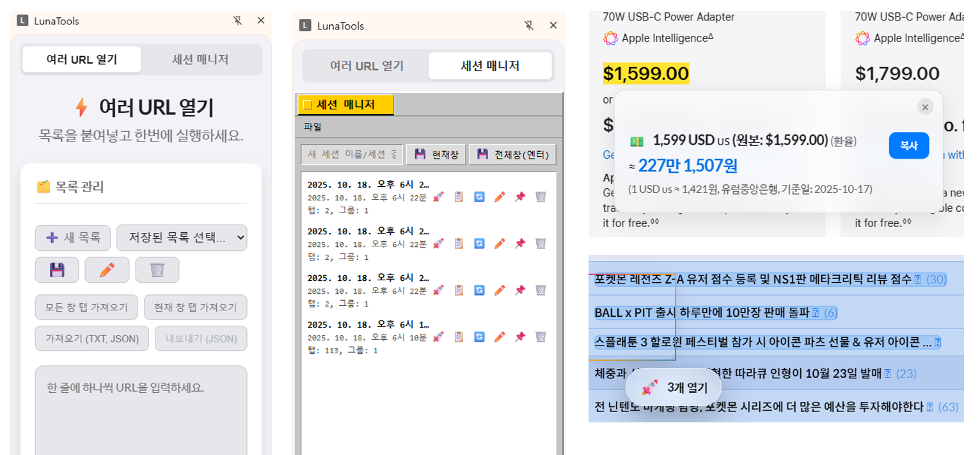This screenshot has height=455, width=980.
Task: Click clipboard icon of the 113-tab session
Action: [x=459, y=337]
